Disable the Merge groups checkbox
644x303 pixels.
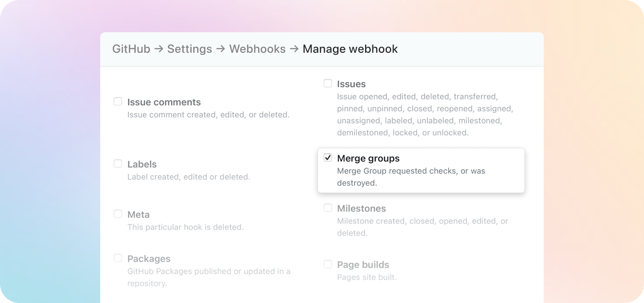coord(328,158)
